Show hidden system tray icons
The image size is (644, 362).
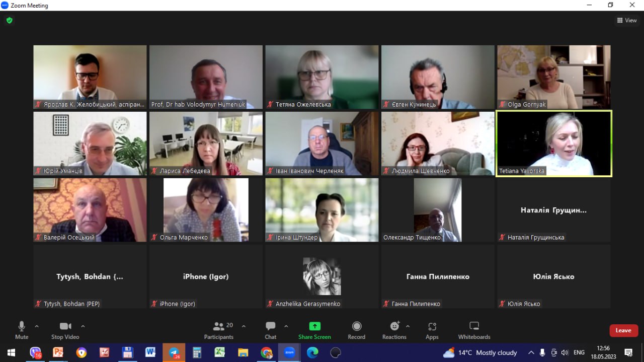pyautogui.click(x=531, y=352)
